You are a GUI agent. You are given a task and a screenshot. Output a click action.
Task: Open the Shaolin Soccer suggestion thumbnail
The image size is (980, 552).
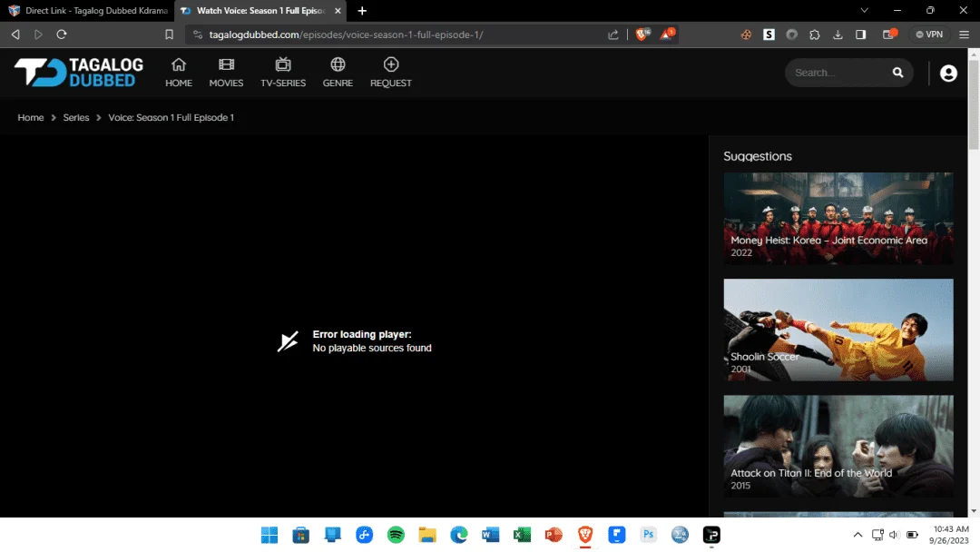(x=838, y=330)
